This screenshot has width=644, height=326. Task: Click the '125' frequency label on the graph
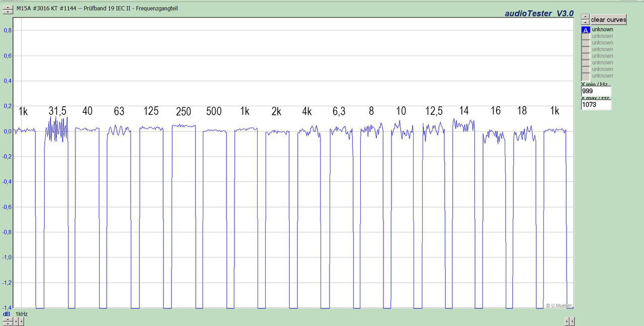[x=151, y=111]
